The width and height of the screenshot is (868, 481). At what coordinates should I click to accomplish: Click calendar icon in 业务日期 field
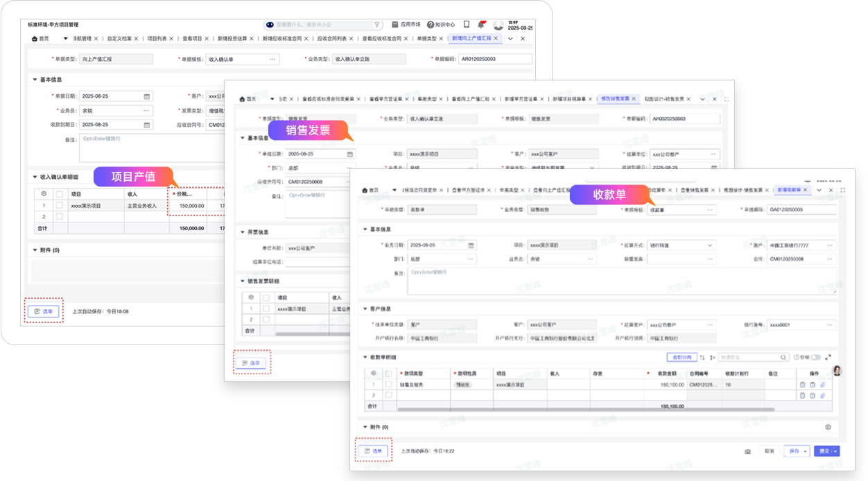(471, 245)
